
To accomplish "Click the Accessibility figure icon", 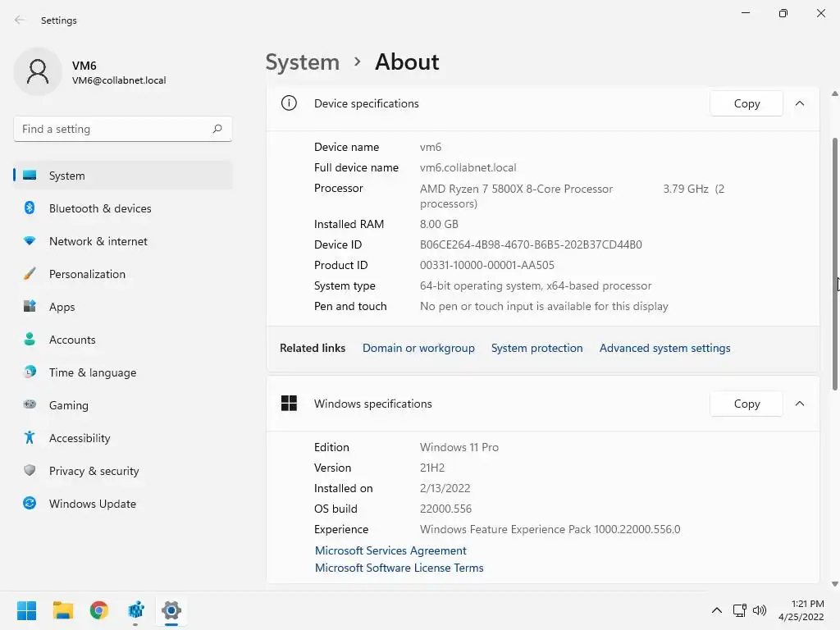I will pos(30,438).
